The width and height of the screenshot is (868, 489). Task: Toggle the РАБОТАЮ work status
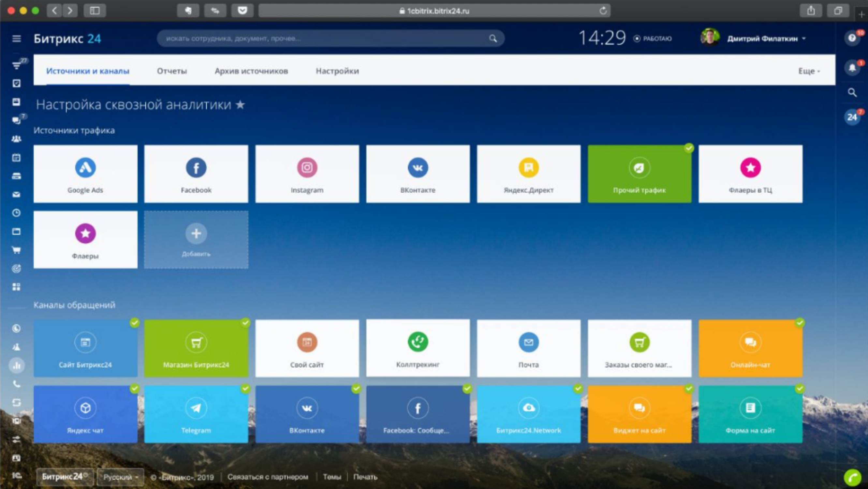point(653,38)
